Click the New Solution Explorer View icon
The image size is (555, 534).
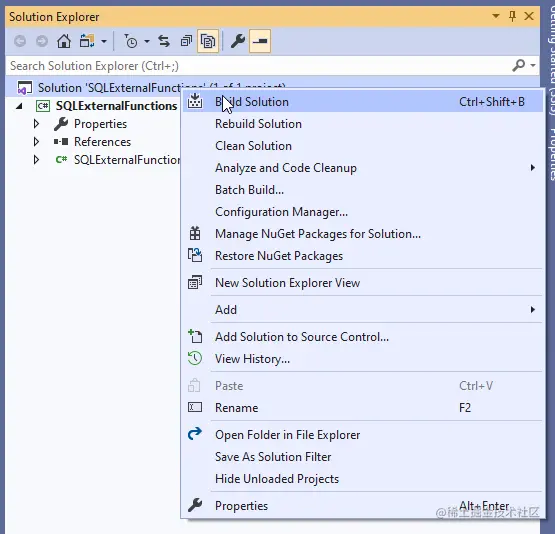point(195,282)
